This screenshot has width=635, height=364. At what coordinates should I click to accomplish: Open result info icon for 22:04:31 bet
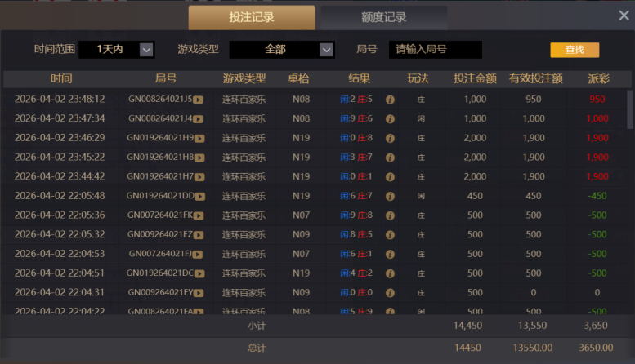click(x=390, y=293)
